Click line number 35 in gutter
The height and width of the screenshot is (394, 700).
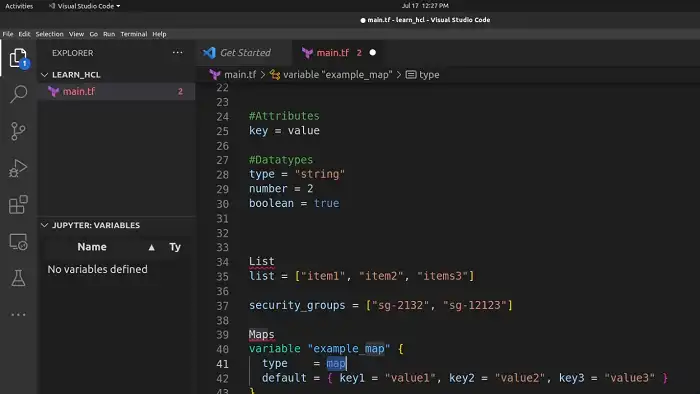[222, 277]
